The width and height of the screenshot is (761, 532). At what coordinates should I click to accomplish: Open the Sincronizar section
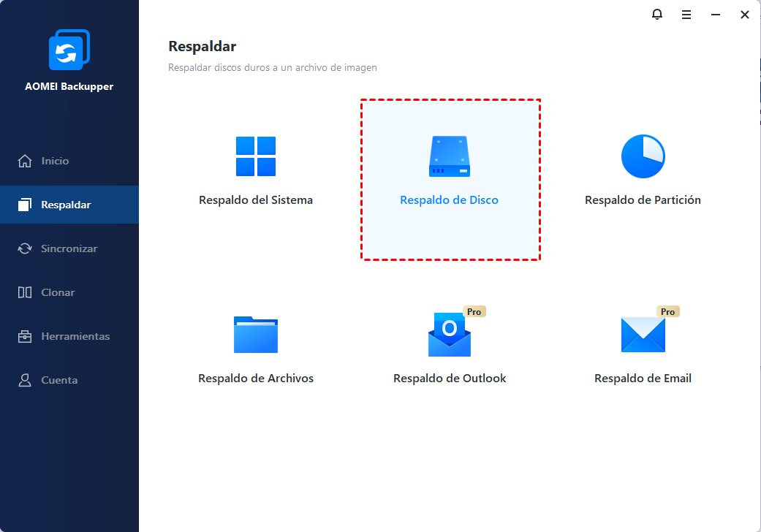point(69,248)
